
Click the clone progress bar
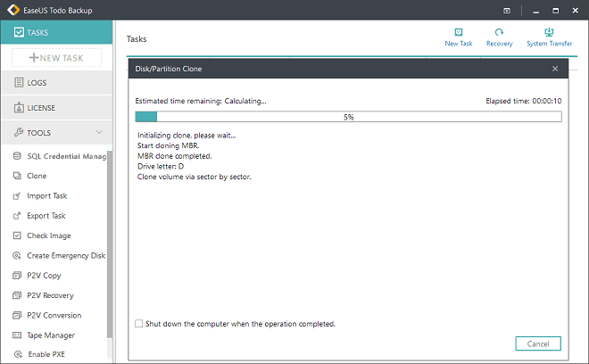pos(348,117)
